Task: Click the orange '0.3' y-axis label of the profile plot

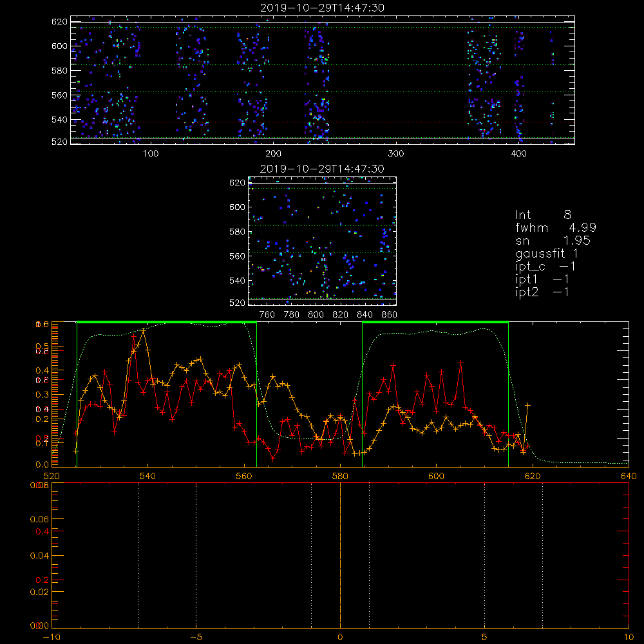Action: [43, 395]
